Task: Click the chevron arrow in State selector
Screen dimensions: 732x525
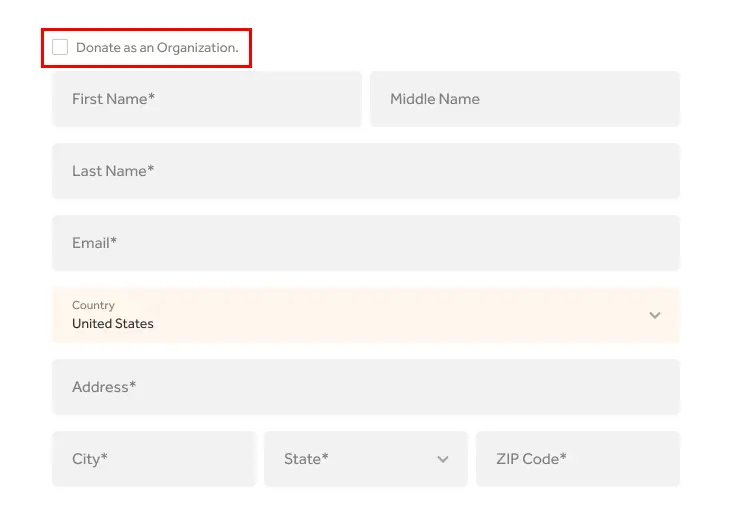Action: [x=443, y=459]
